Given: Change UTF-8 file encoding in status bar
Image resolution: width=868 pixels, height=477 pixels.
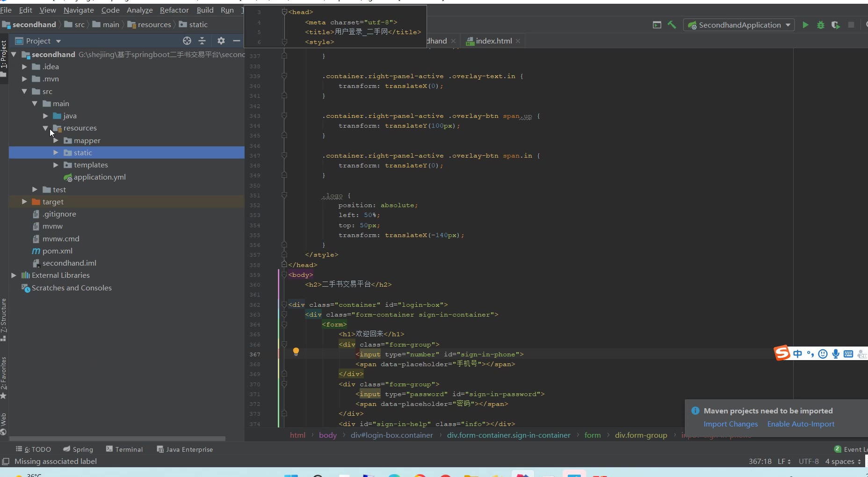Looking at the screenshot, I should pos(809,462).
